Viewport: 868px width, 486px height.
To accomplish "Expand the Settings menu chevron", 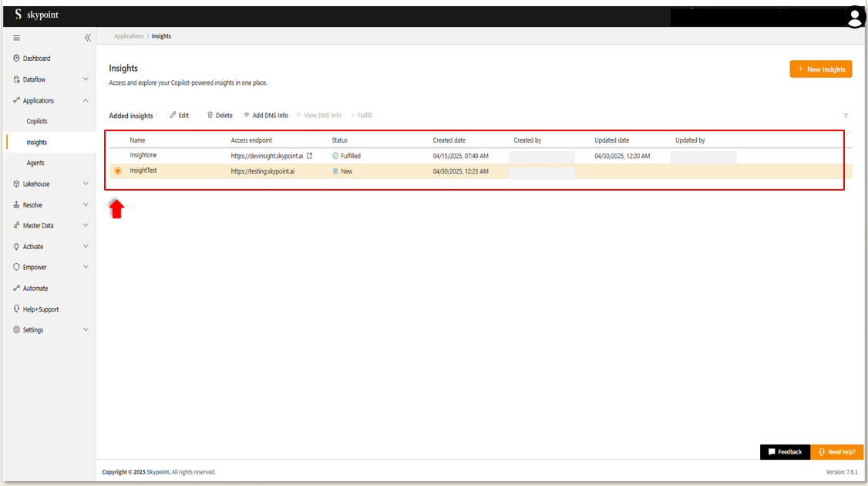I will pos(86,329).
